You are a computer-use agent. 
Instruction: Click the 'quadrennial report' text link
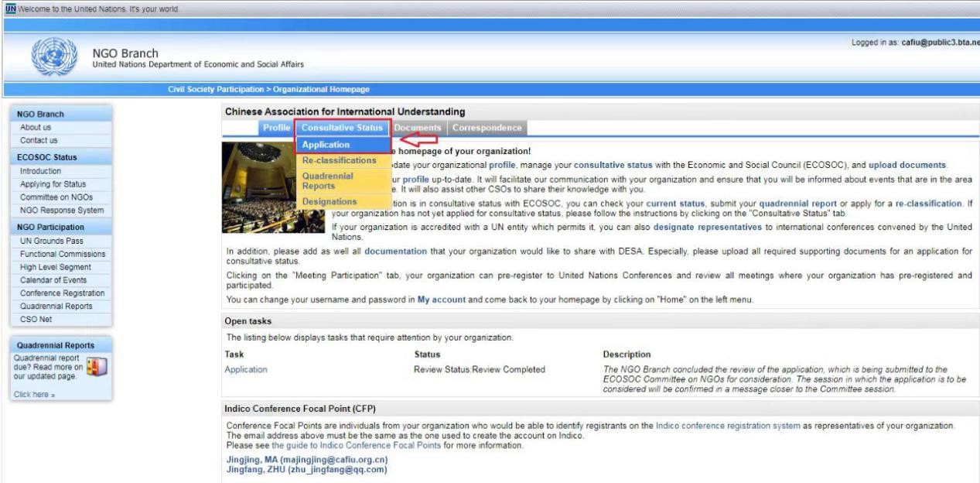tap(797, 204)
